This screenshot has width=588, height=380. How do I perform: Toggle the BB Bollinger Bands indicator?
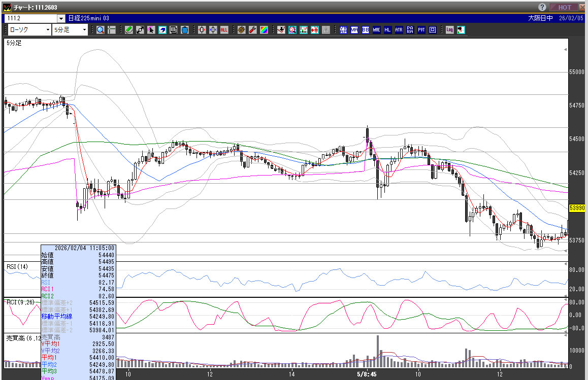pos(365,30)
